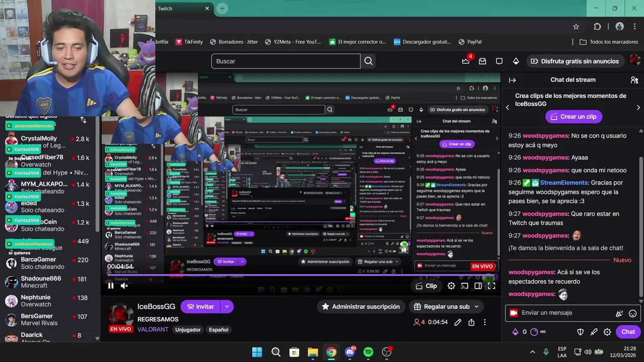Toggle fullscreen on the video player
The height and width of the screenshot is (362, 644).
tap(492, 286)
